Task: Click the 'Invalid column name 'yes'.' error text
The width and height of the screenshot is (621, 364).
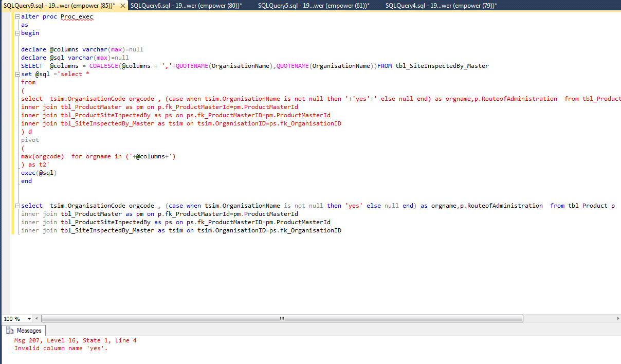Action: click(x=61, y=348)
